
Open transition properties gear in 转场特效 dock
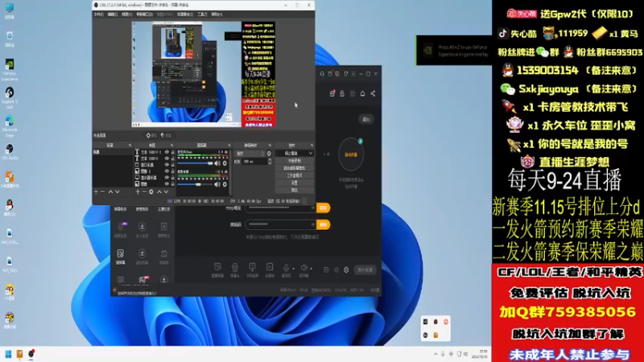(x=269, y=154)
